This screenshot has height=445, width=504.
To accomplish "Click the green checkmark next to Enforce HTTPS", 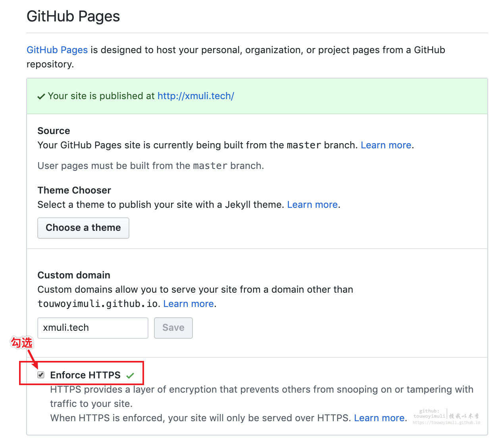I will (130, 376).
